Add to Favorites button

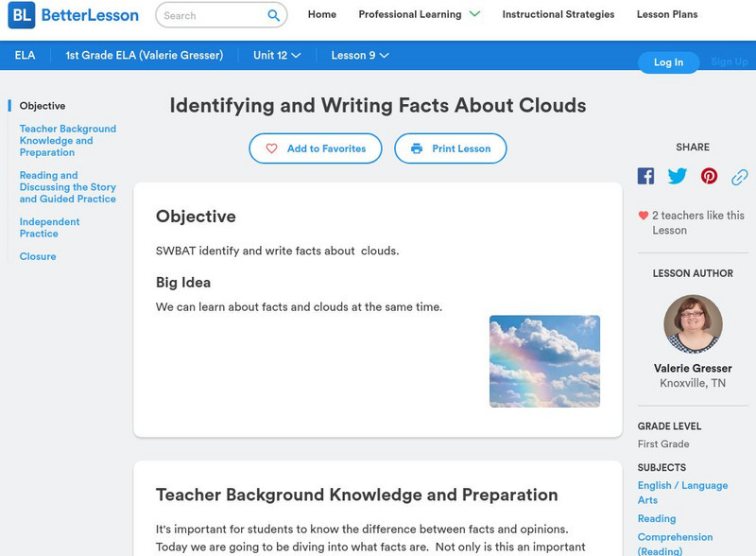pos(316,148)
